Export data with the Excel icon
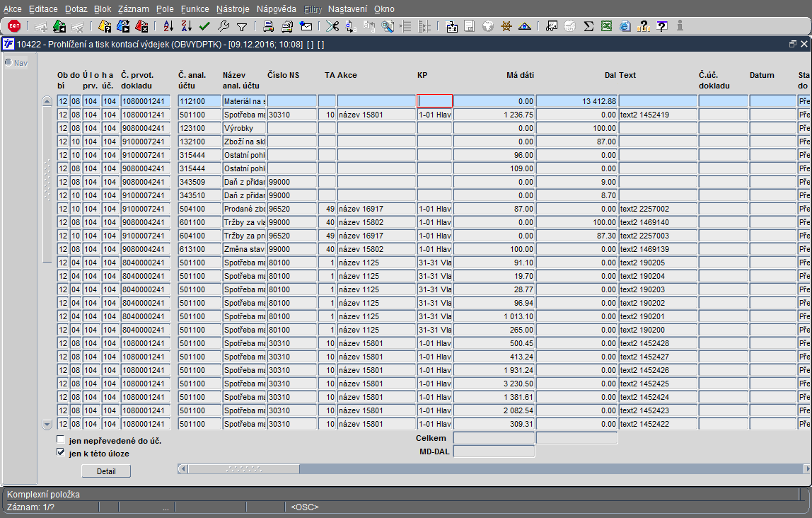Image resolution: width=812 pixels, height=518 pixels. click(606, 27)
